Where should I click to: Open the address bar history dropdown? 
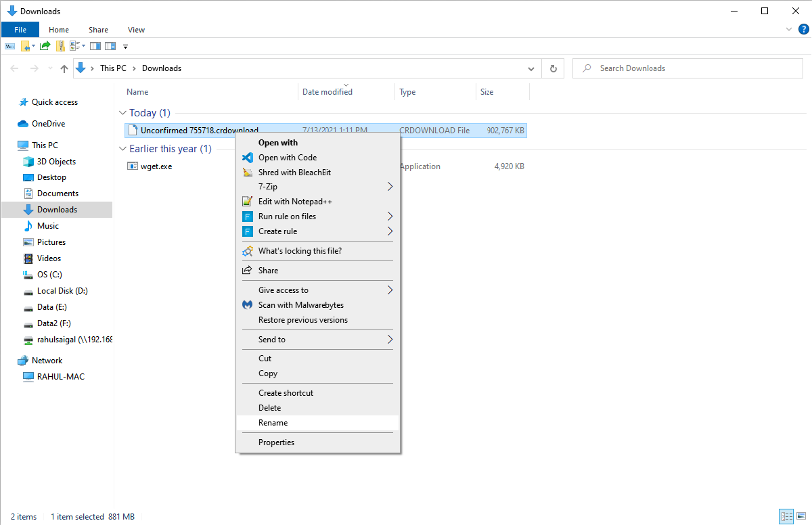pyautogui.click(x=531, y=68)
